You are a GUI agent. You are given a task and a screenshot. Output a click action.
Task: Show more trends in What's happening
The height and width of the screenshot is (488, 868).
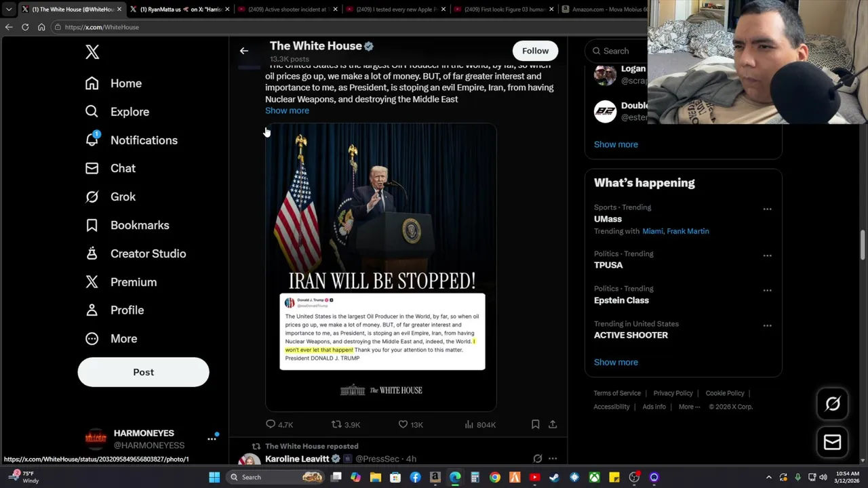[x=616, y=362]
